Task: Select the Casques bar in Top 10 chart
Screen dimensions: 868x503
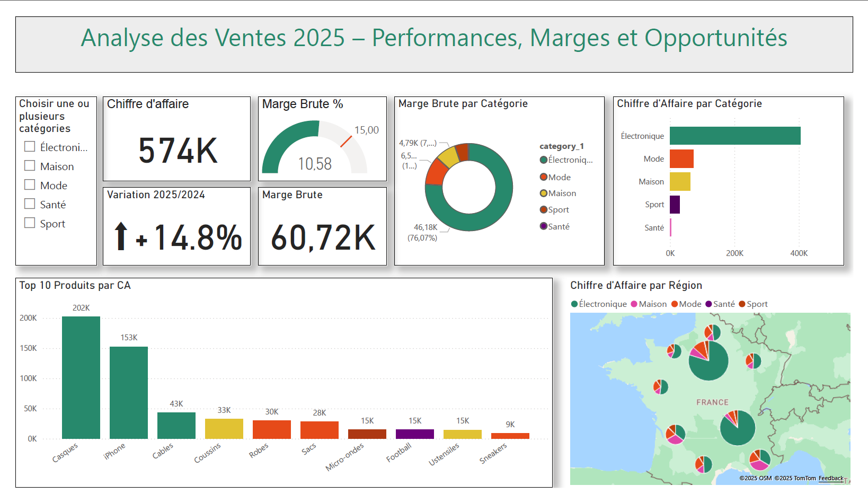Action: (x=81, y=376)
